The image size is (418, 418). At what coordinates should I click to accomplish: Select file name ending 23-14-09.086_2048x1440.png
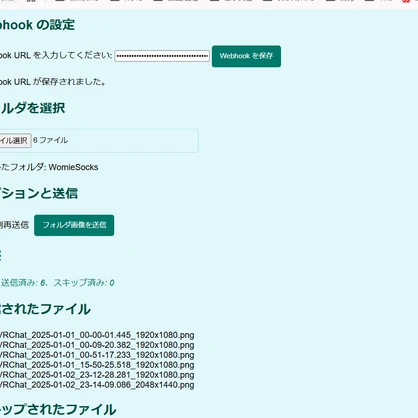point(97,385)
